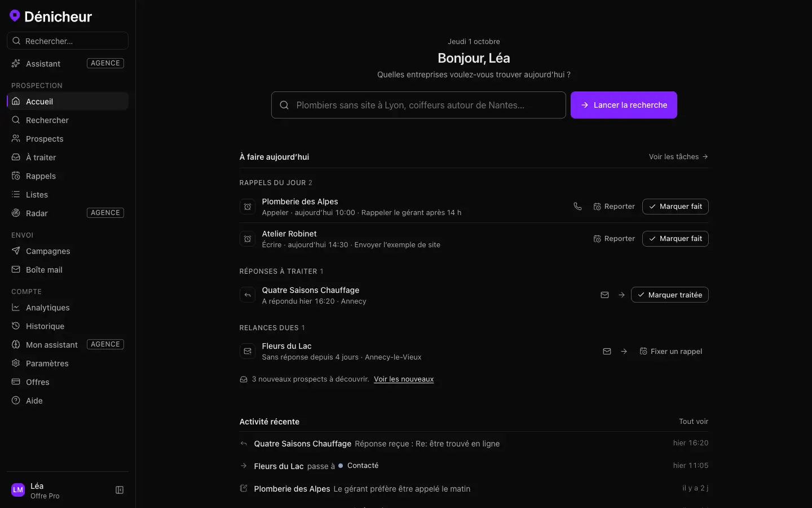Viewport: 812px width, 508px height.
Task: Open Boîte mail in the sidebar
Action: pos(68,270)
